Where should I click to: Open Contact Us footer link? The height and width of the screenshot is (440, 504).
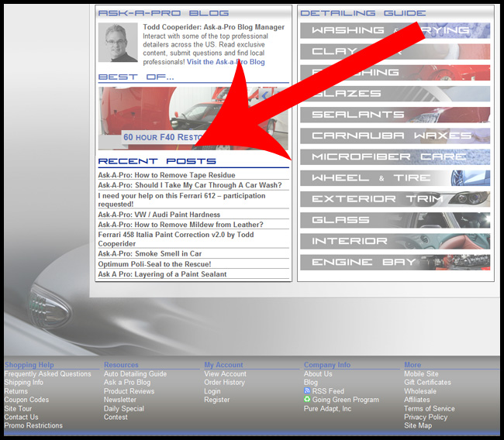[x=21, y=417]
